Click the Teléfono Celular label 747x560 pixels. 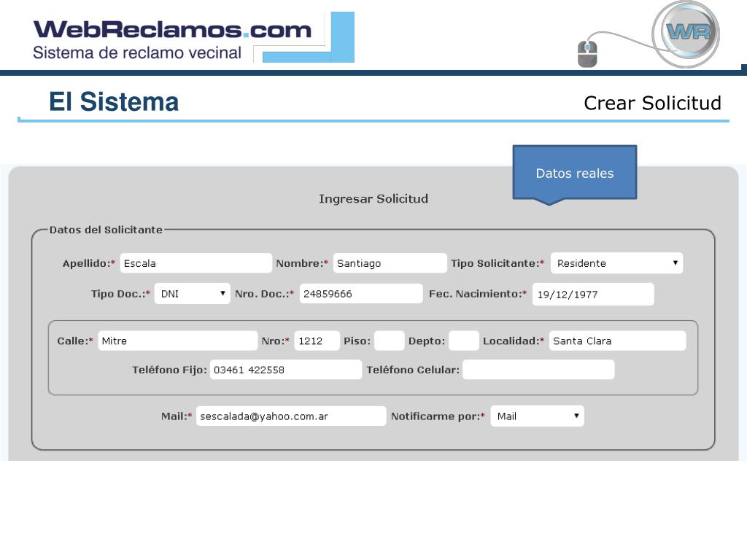tap(413, 370)
